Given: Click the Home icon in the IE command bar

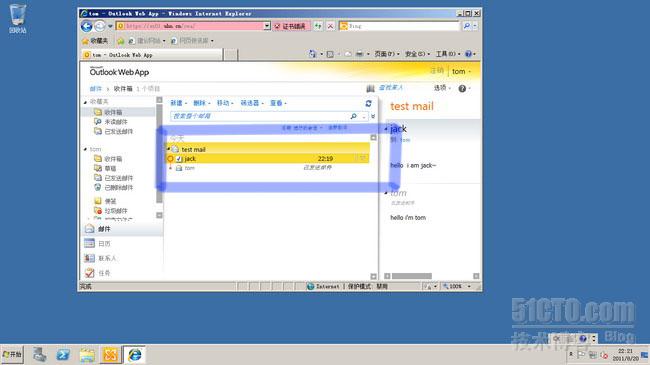Looking at the screenshot, I should 312,54.
